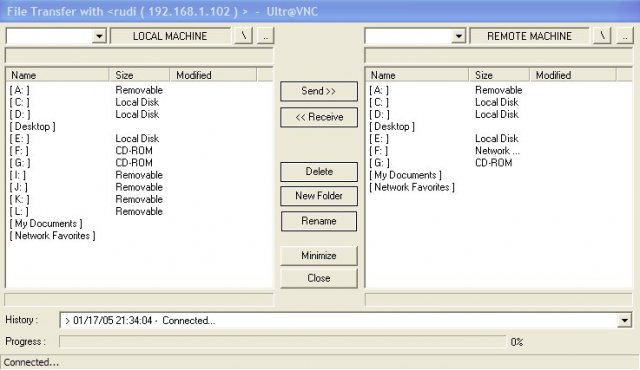Sort local list by Name column
This screenshot has height=370, width=640.
click(58, 75)
